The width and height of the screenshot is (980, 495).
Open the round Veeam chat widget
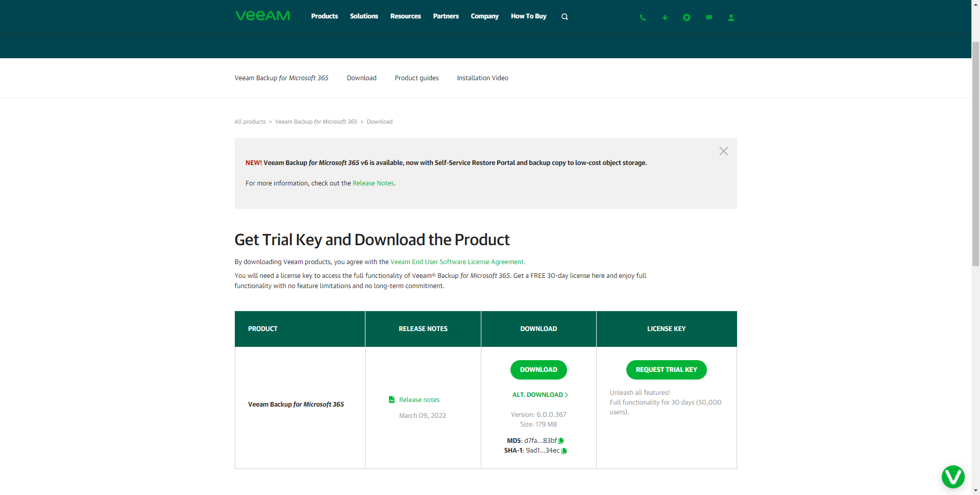click(953, 477)
